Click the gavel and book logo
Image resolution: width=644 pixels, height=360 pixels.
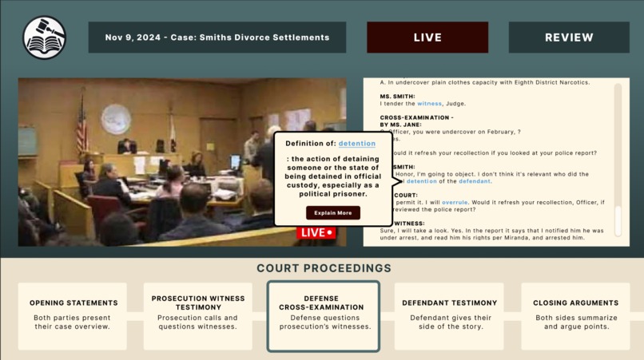point(45,38)
